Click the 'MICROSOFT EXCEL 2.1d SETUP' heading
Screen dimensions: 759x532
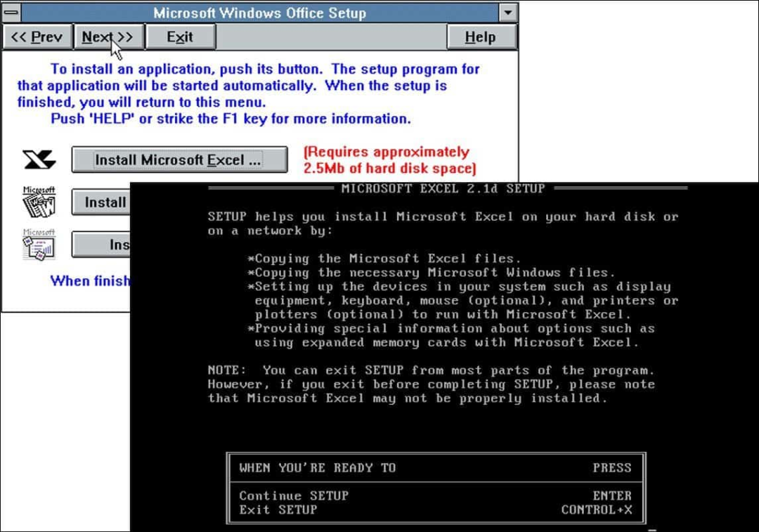point(443,188)
